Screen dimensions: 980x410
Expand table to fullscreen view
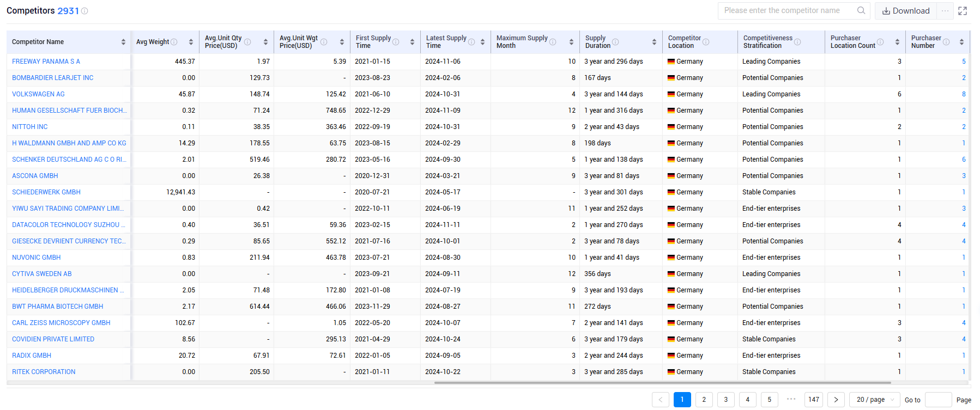[963, 11]
